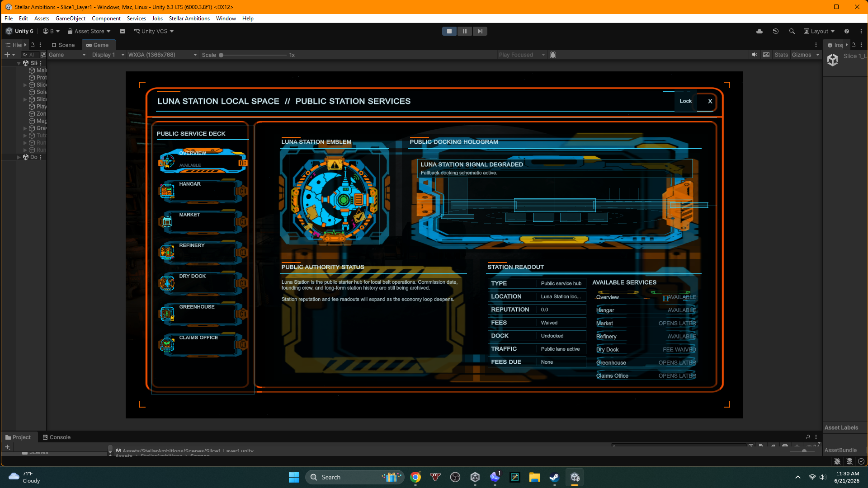Open Steam from the taskbar
This screenshot has width=868, height=488.
554,477
